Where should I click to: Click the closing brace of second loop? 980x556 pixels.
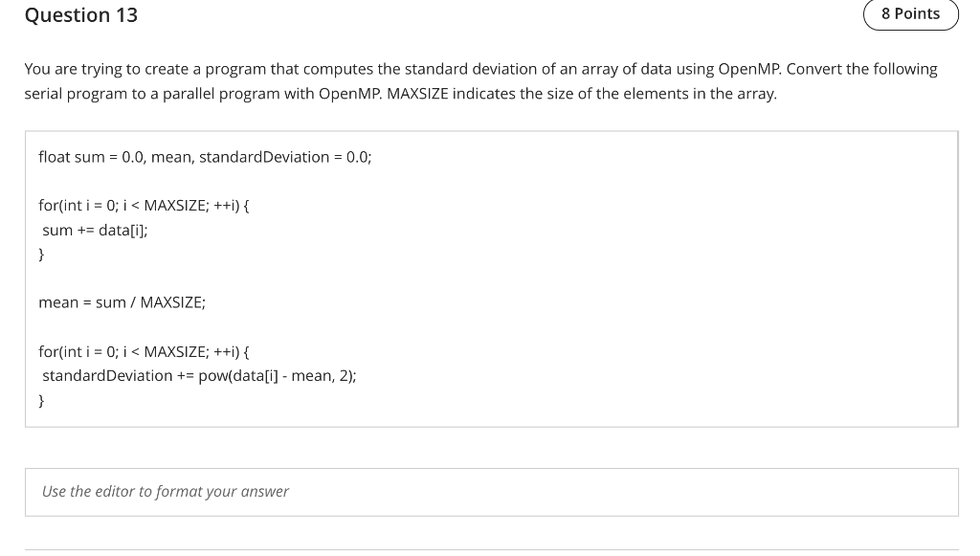[x=40, y=400]
